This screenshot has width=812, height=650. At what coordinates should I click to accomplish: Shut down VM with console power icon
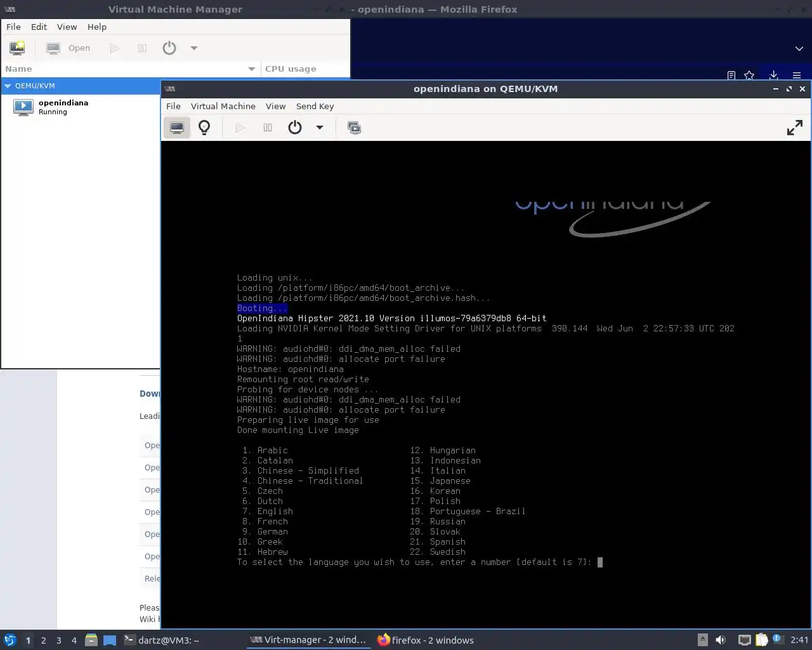point(295,128)
